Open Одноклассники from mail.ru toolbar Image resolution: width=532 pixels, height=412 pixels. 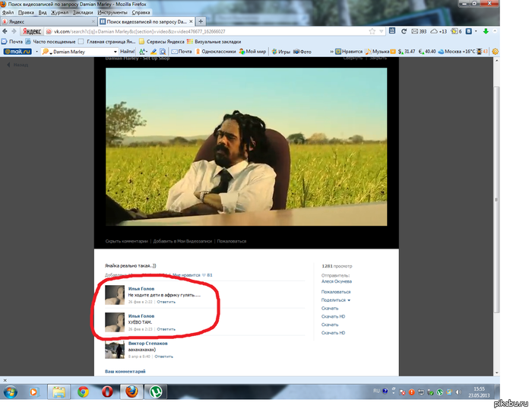[x=215, y=52]
